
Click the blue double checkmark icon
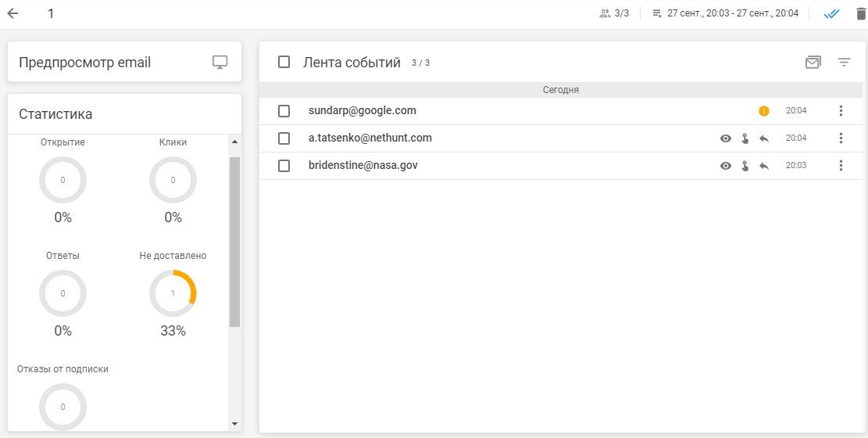(x=831, y=14)
